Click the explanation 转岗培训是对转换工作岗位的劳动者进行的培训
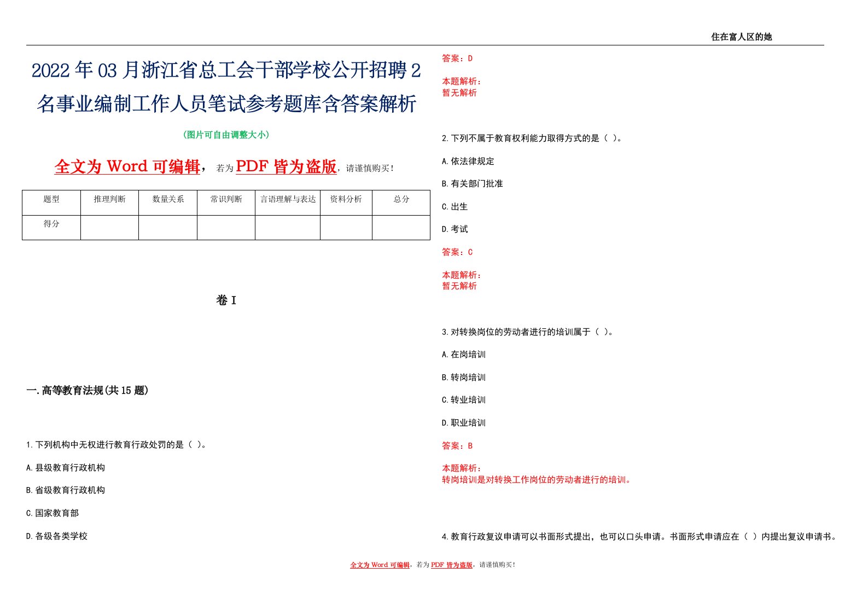 [537, 480]
